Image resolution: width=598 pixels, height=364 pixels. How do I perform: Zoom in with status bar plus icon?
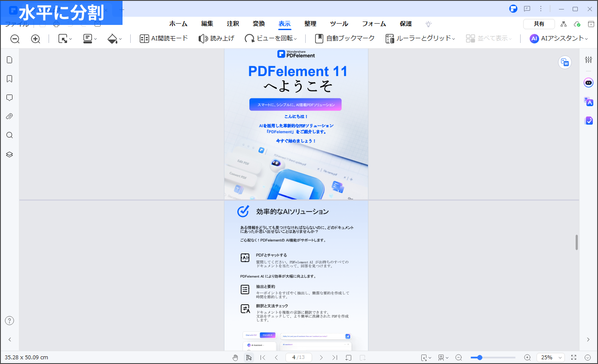(527, 358)
